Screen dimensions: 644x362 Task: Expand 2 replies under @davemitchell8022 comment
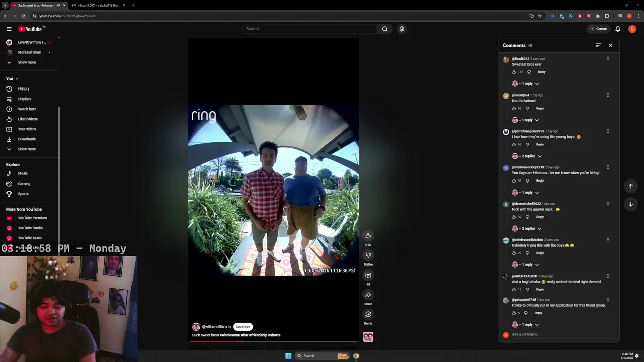click(527, 229)
